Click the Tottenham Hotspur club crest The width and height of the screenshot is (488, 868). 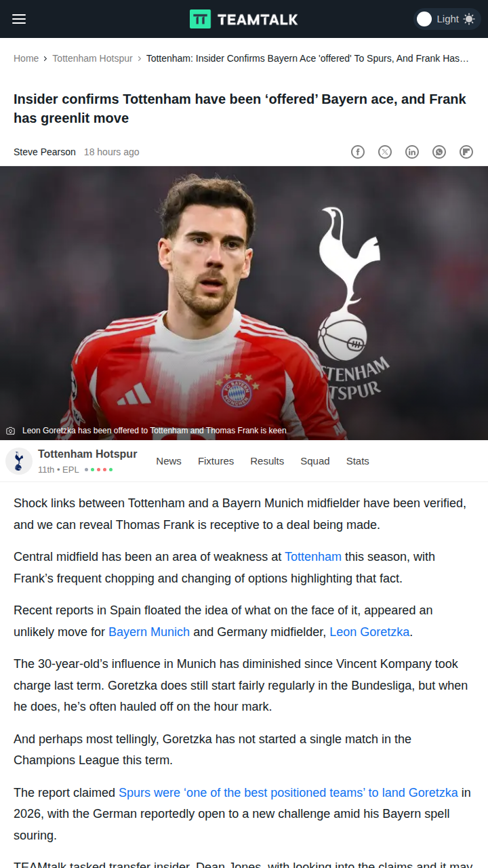[19, 461]
